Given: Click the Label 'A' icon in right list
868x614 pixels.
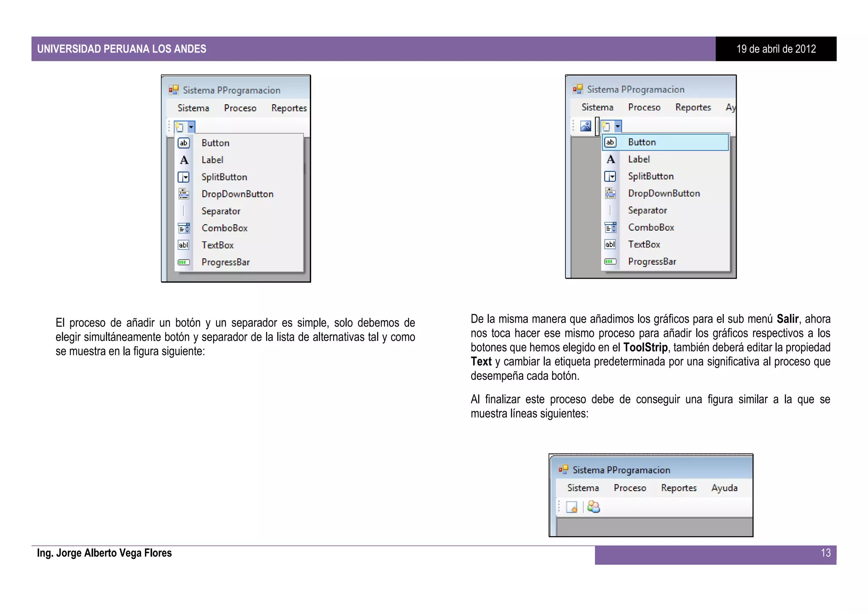Looking at the screenshot, I should click(x=610, y=159).
